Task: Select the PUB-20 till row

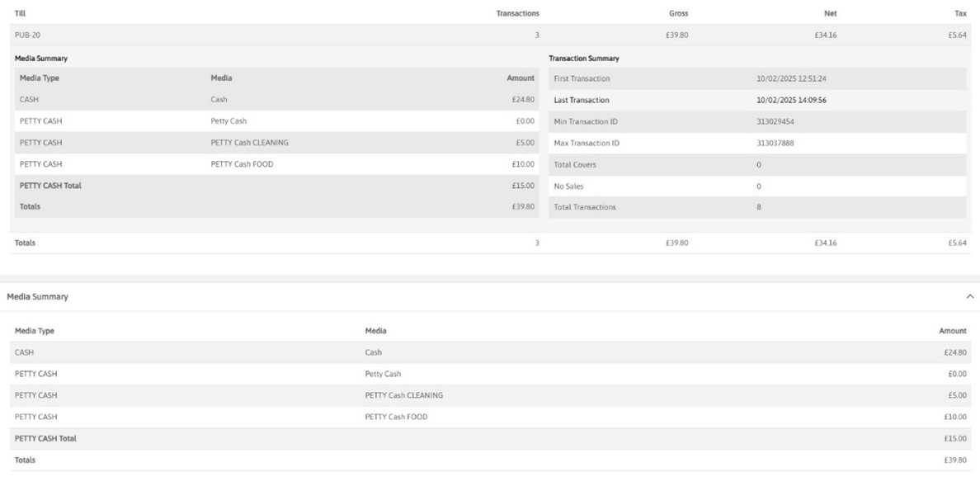Action: (28, 35)
